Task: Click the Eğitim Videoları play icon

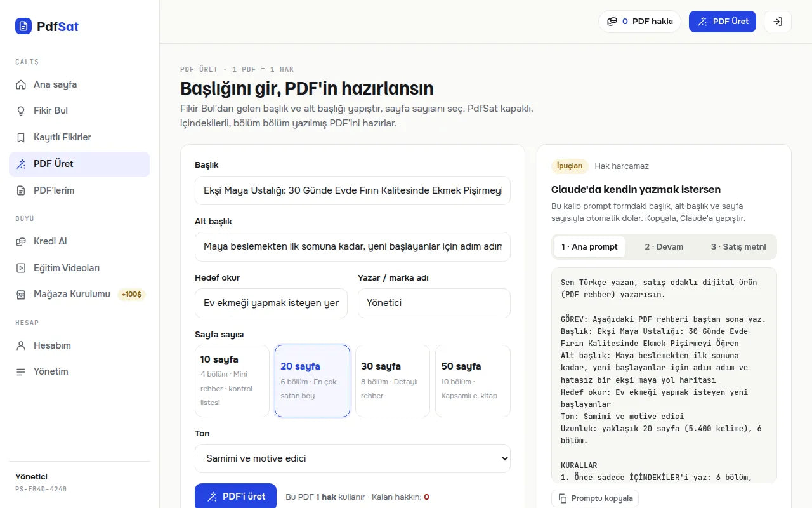Action: click(x=21, y=268)
